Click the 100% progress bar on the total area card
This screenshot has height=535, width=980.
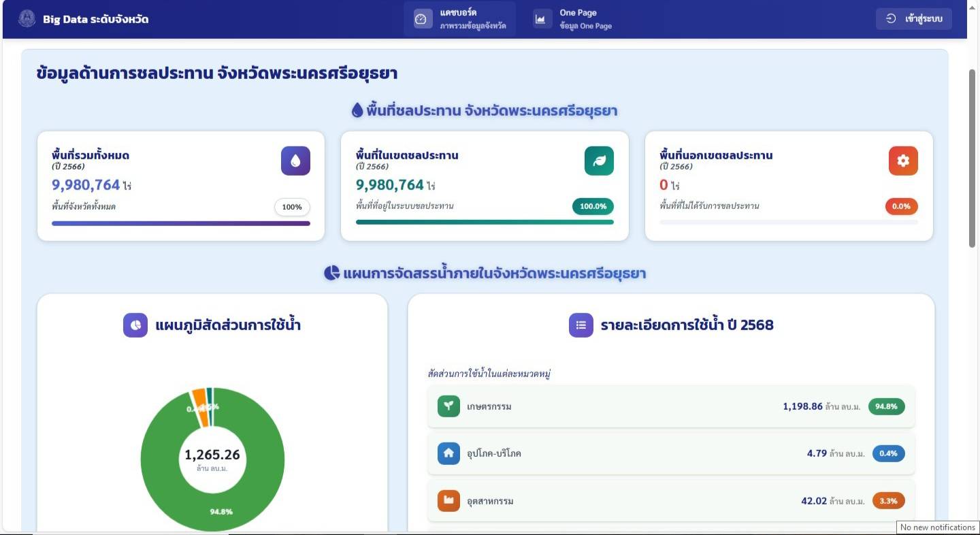[180, 223]
